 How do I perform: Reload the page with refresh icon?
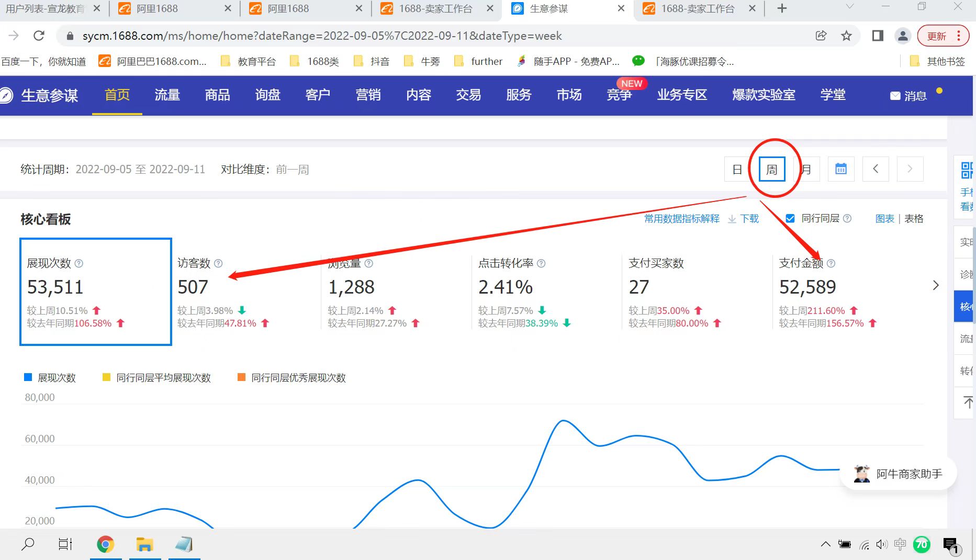coord(39,36)
